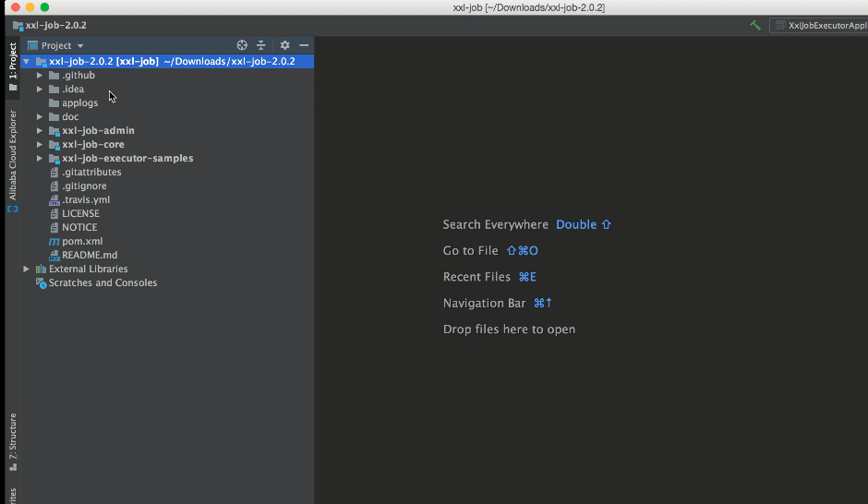Open the XxlJobExecutorAppl run configuration dropdown
Image resolution: width=868 pixels, height=504 pixels.
(819, 26)
